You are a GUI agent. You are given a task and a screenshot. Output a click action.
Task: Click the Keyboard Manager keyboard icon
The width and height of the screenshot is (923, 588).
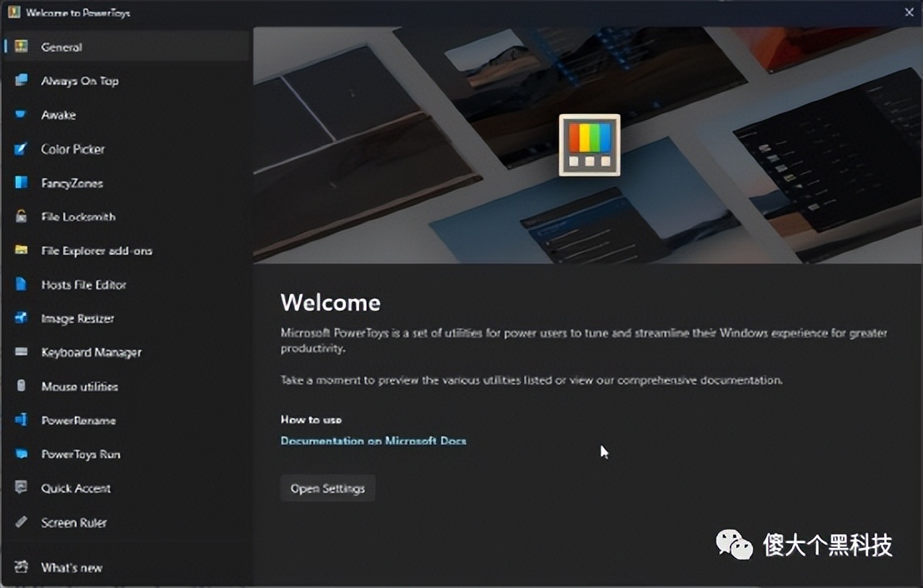(x=21, y=352)
